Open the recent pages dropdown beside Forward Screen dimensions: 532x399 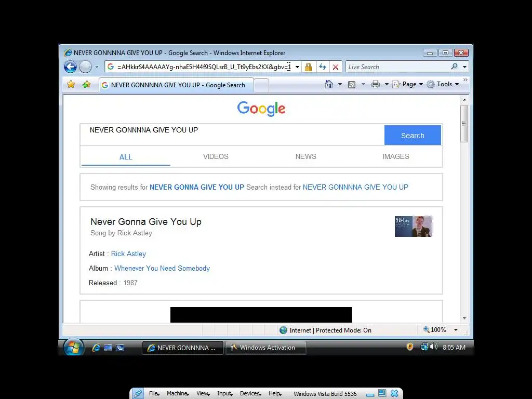(97, 67)
